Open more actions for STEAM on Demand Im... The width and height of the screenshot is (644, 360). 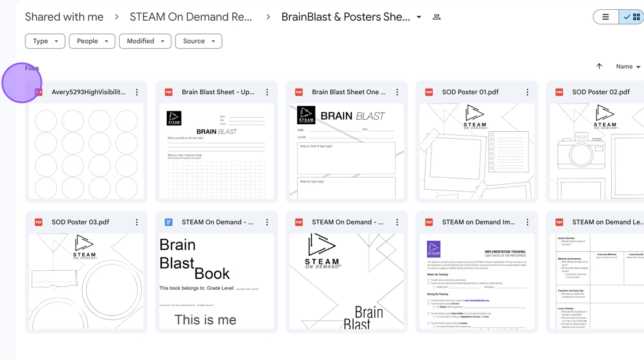[527, 222]
